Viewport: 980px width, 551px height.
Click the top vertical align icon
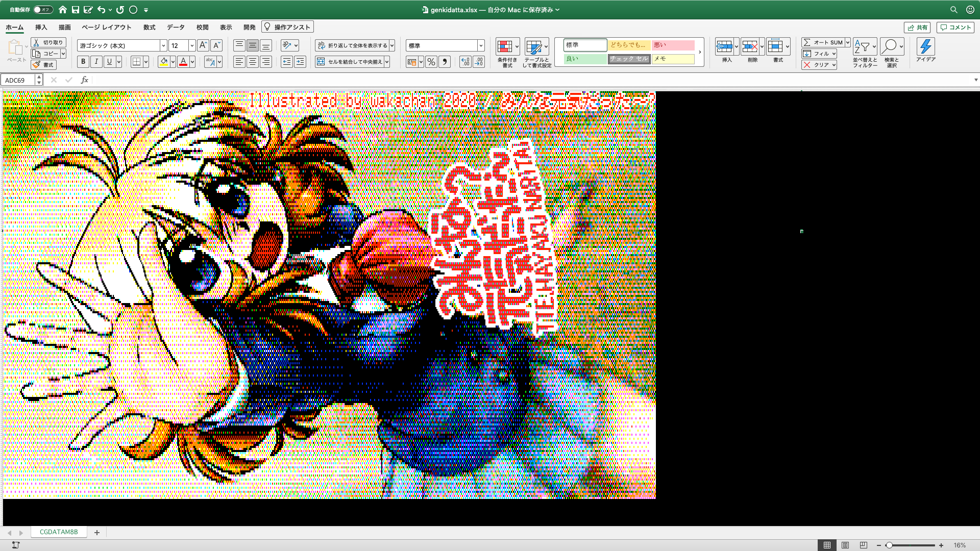[x=239, y=45]
